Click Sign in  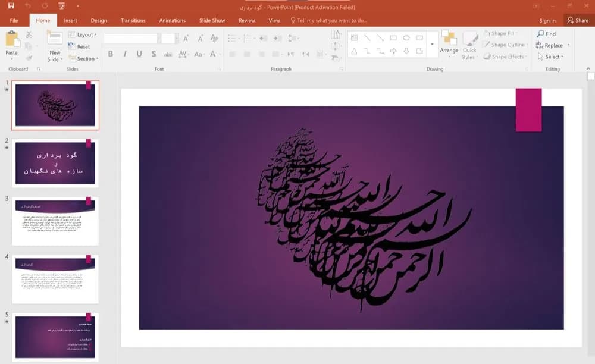click(x=547, y=20)
